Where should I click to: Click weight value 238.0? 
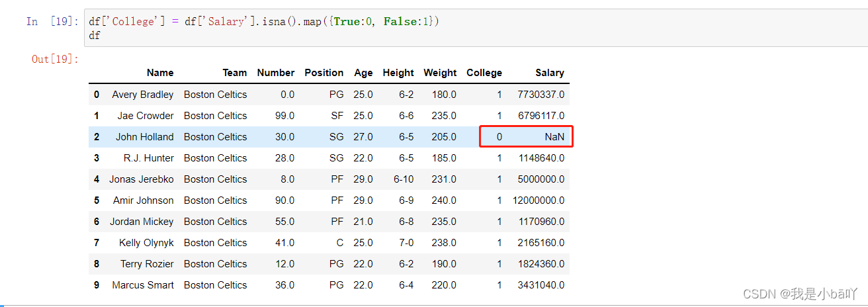click(444, 243)
